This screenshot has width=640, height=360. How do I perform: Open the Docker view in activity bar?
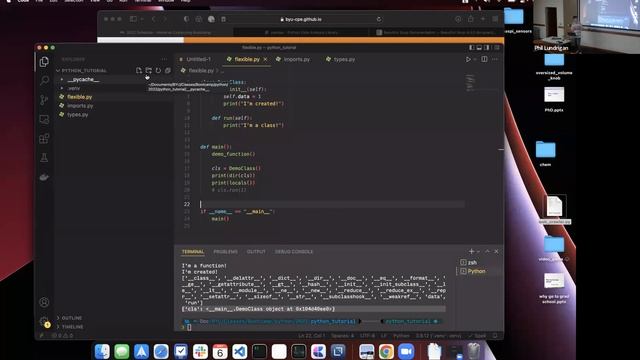coord(44,177)
